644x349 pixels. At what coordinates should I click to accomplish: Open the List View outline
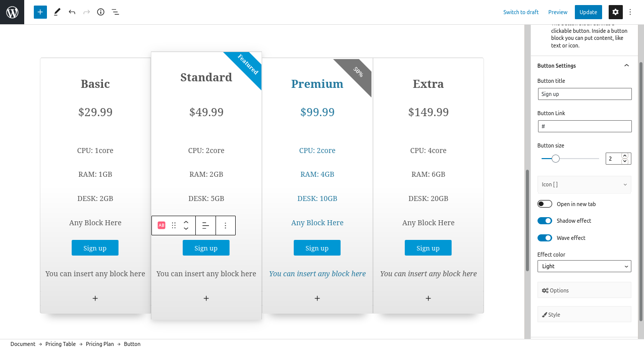point(116,12)
